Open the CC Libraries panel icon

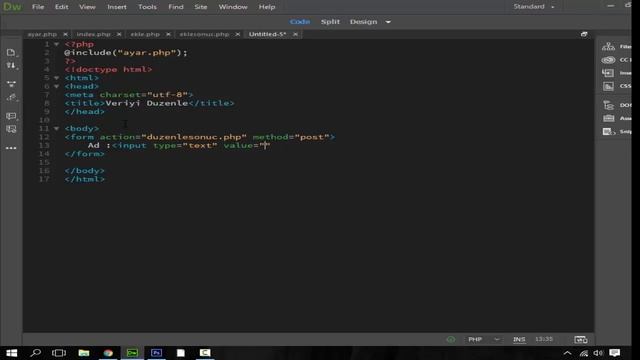pyautogui.click(x=608, y=60)
